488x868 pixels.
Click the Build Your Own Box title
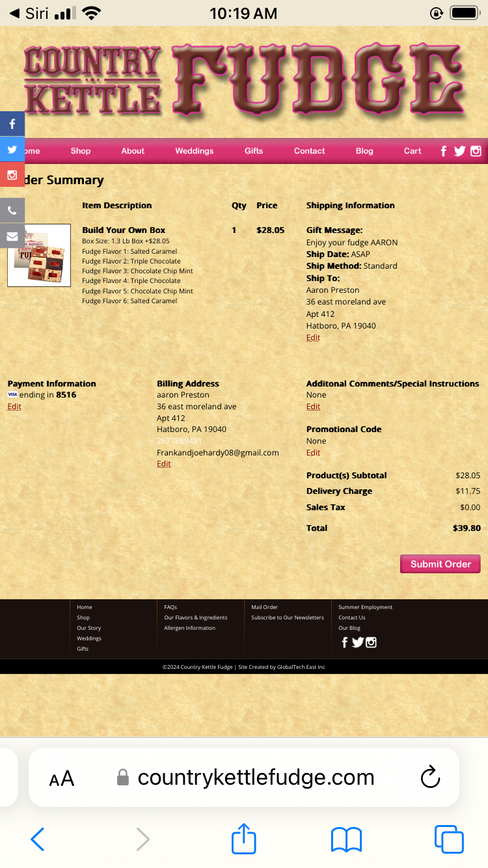coord(124,230)
